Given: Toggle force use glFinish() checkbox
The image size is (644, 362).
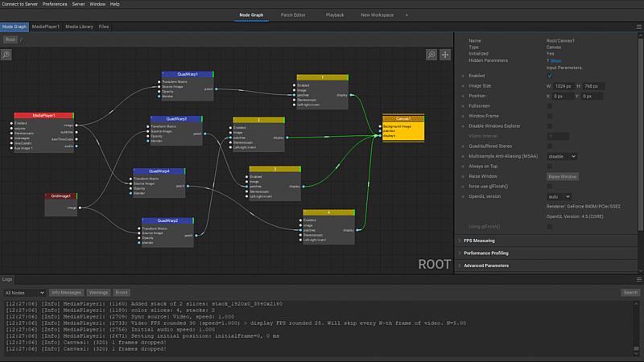Looking at the screenshot, I should click(550, 187).
